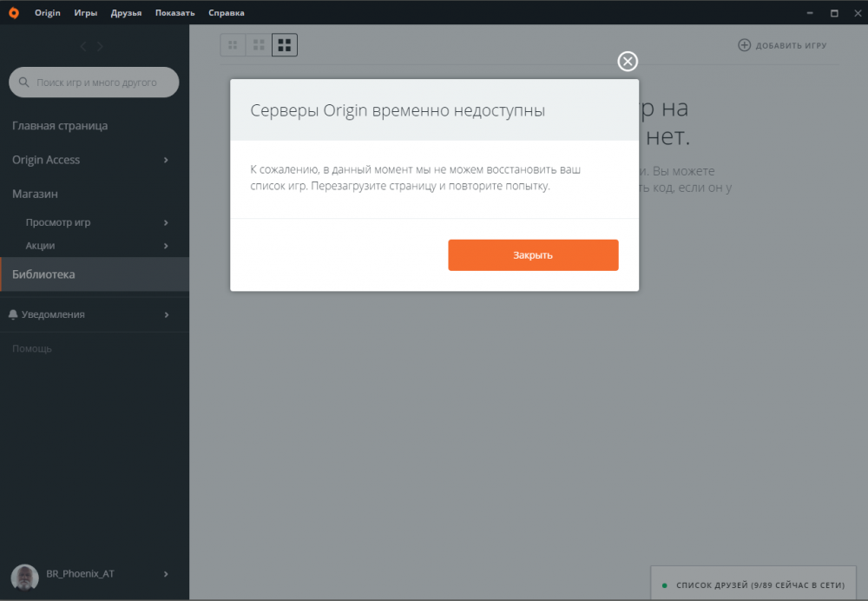Click the notifications bell icon
Image resolution: width=868 pixels, height=601 pixels.
[x=13, y=314]
